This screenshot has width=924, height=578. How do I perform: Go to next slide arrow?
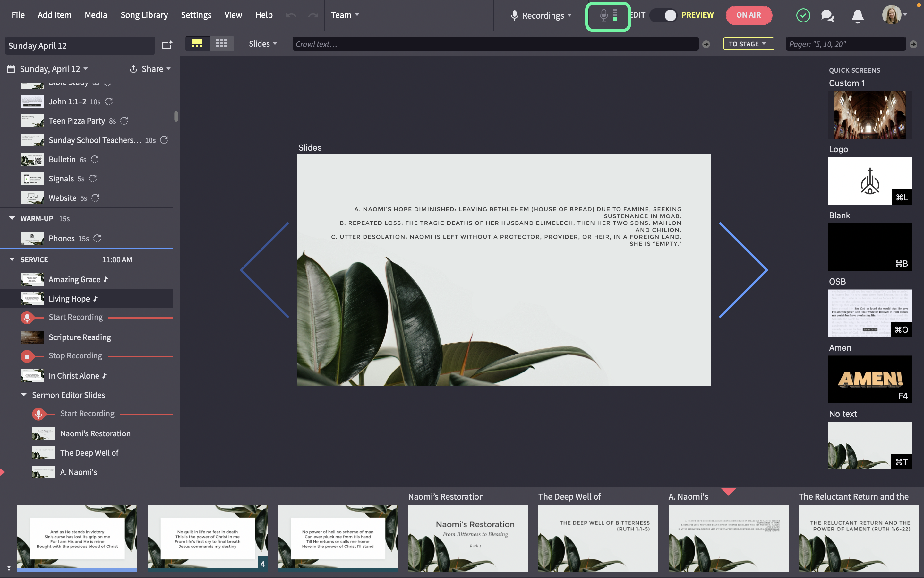[x=743, y=270]
